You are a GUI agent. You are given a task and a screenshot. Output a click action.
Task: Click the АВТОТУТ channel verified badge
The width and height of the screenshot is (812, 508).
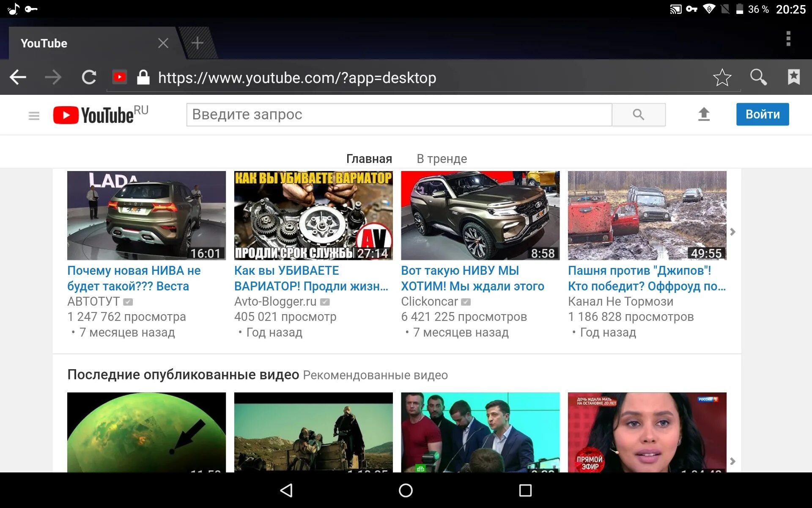[x=129, y=301]
